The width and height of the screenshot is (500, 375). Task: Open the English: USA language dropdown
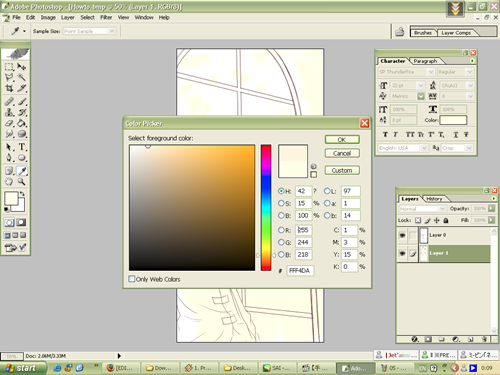403,148
